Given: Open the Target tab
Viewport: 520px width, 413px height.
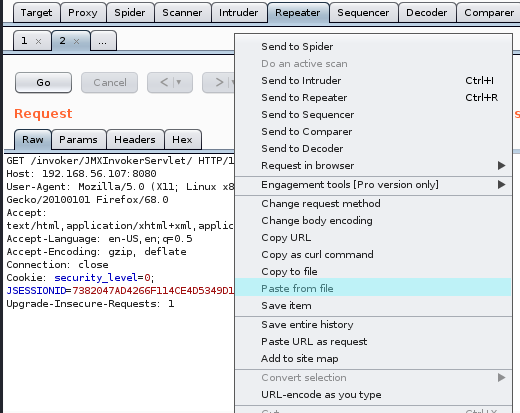Looking at the screenshot, I should click(x=36, y=13).
